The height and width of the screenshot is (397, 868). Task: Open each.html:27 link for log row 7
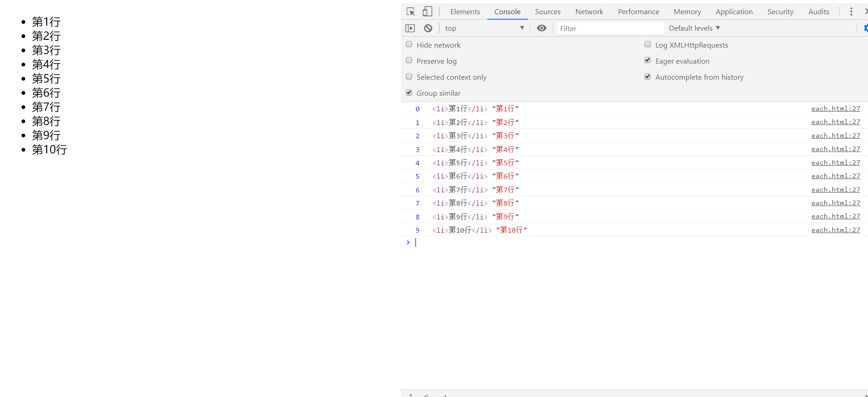pyautogui.click(x=835, y=203)
